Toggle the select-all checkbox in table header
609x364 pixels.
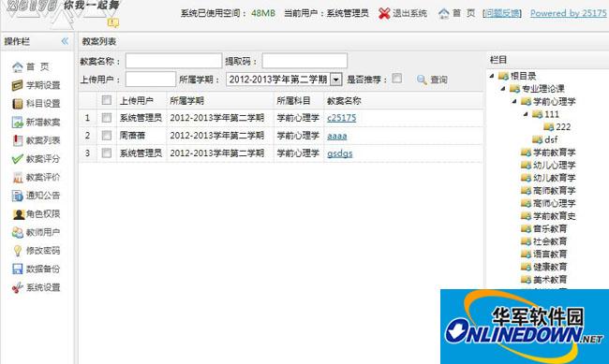pos(107,100)
